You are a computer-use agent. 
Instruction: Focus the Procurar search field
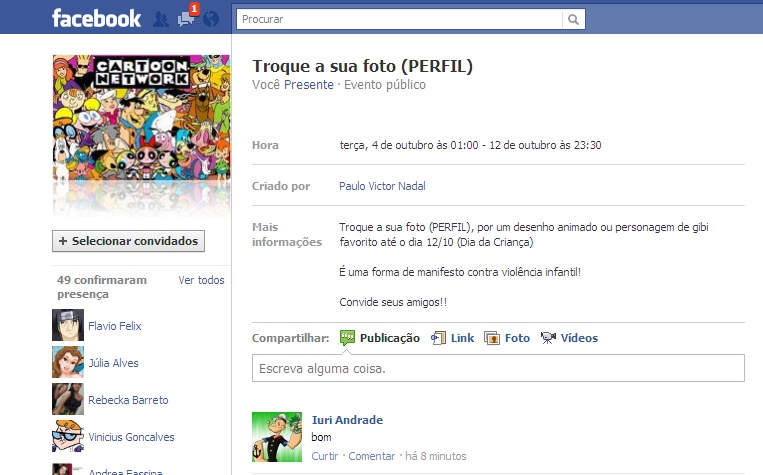coord(400,19)
